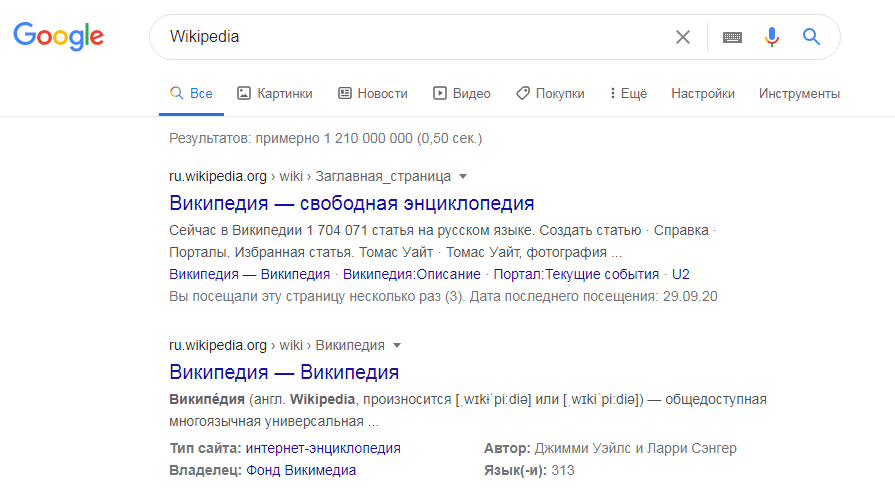Viewport: 895px width, 497px height.
Task: Open Инструменты options
Action: 799,94
